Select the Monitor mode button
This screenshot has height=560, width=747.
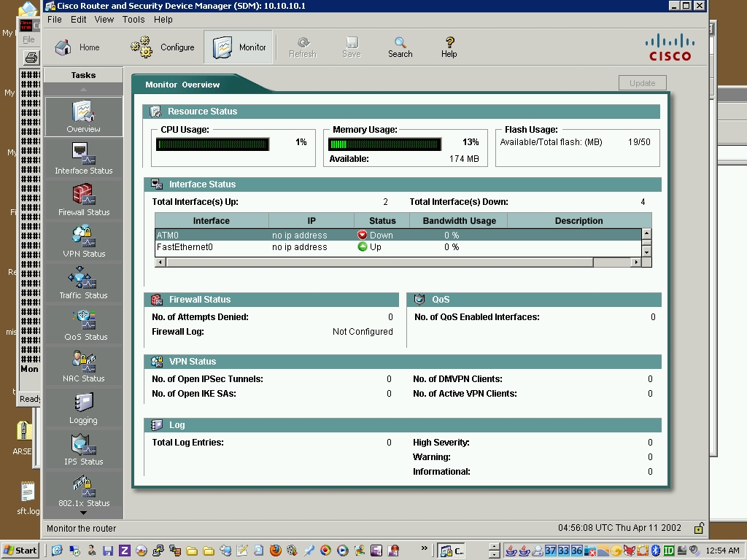click(239, 47)
